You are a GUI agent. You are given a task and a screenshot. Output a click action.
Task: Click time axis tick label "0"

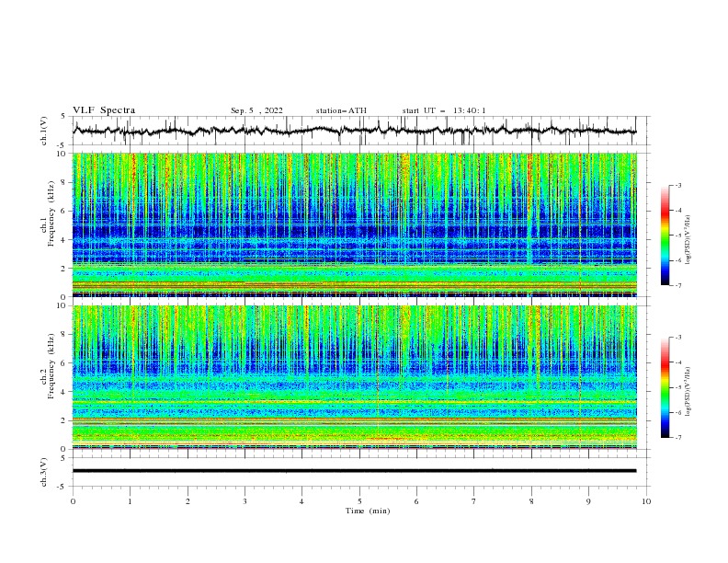pos(73,501)
